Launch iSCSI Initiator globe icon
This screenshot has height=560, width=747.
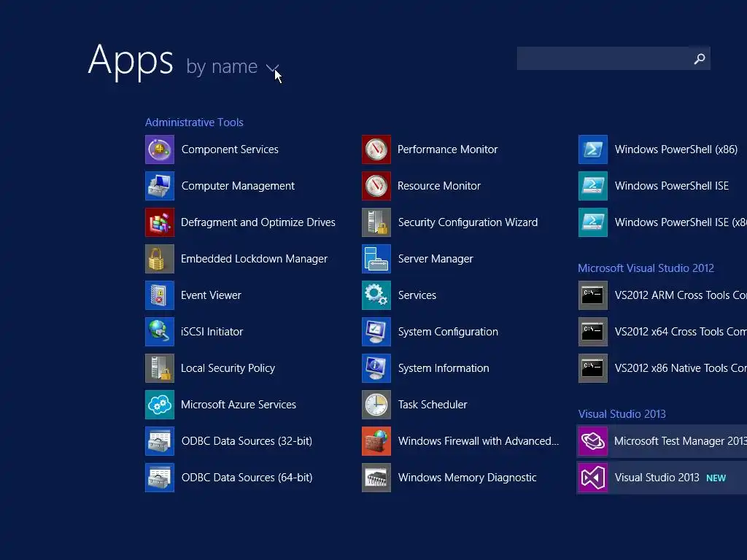(x=160, y=332)
